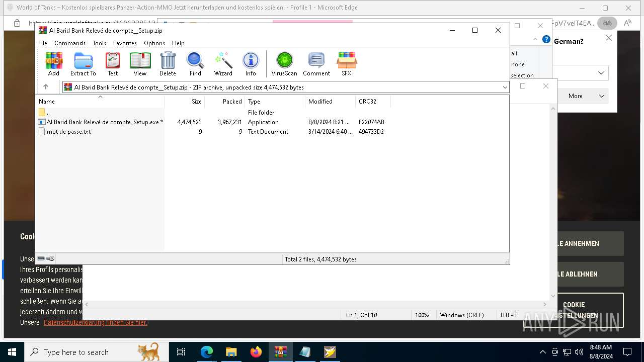Click the WinRAR title bar icon
644x362 pixels.
43,30
